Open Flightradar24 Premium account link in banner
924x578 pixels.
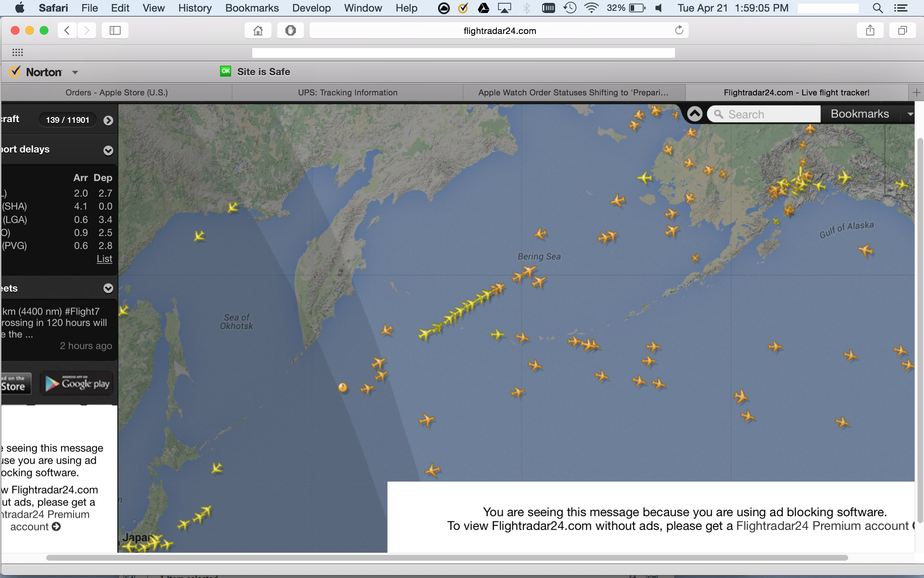822,526
